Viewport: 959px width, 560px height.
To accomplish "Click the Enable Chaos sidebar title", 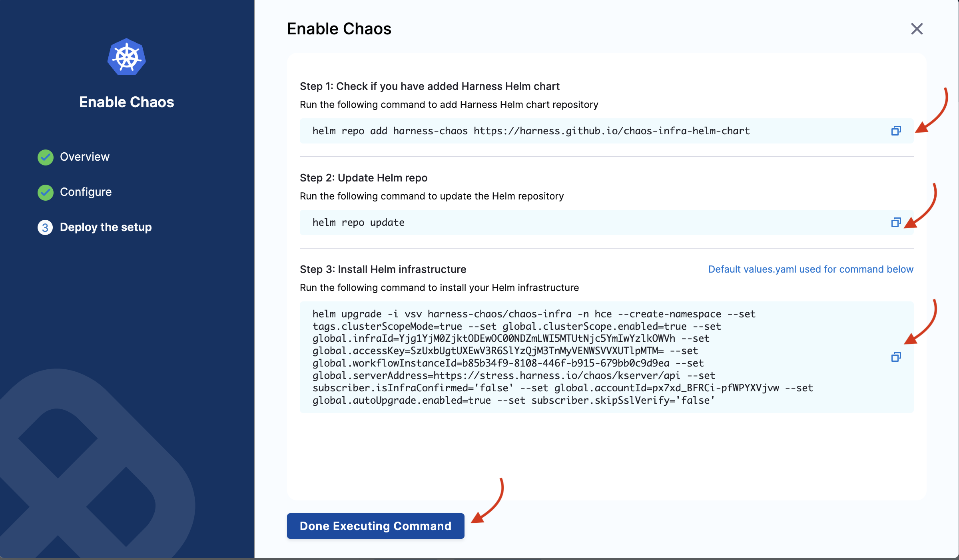I will (126, 102).
